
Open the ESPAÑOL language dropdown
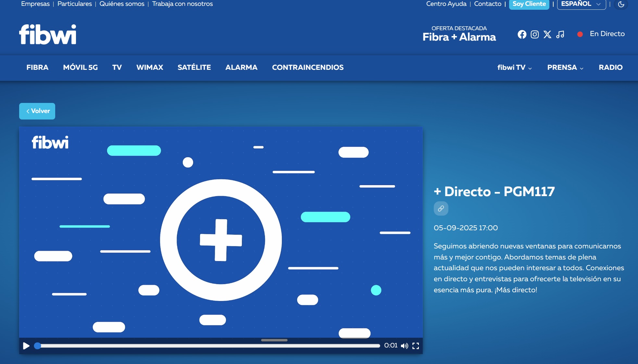point(582,4)
